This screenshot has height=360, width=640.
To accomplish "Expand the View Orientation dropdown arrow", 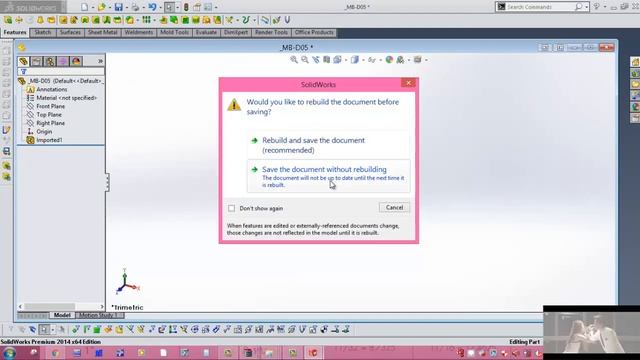I will [346, 60].
